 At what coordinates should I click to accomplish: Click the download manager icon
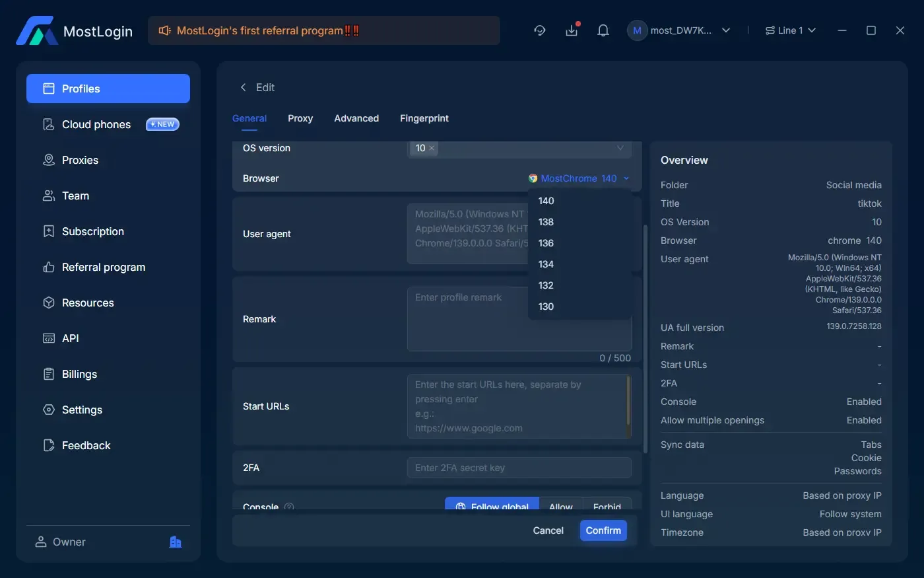[x=572, y=30]
